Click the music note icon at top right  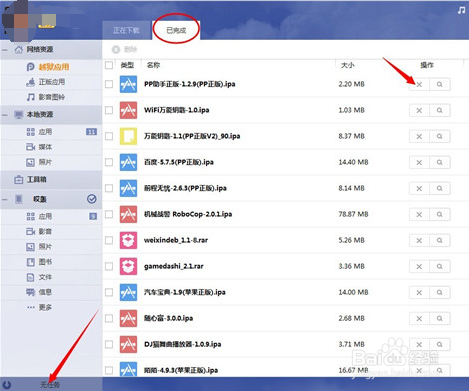click(x=461, y=10)
